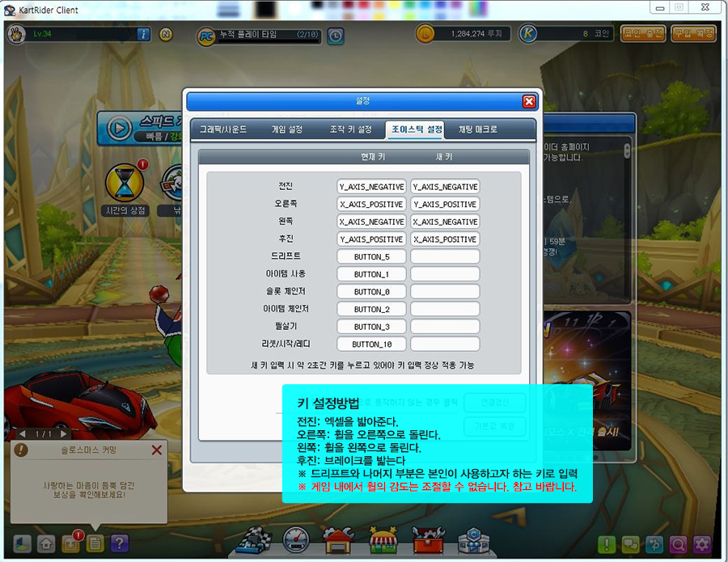Select the new key field for 전진
The width and height of the screenshot is (728, 562).
tap(445, 187)
